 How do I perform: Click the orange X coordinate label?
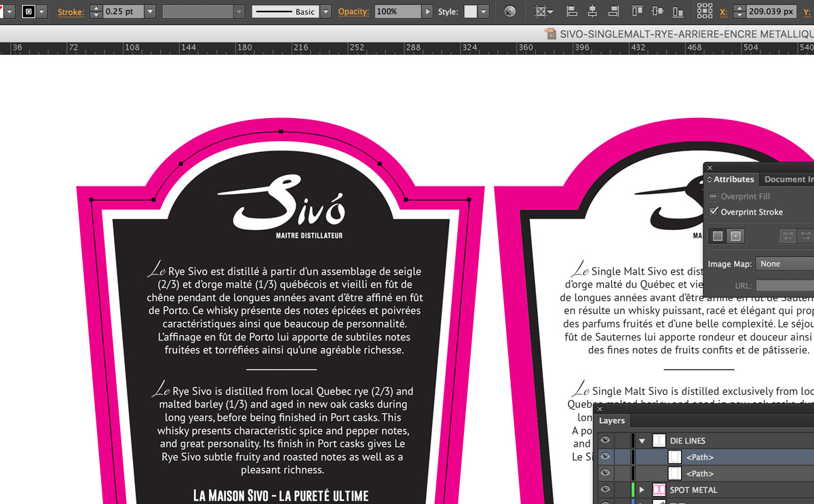tap(723, 12)
